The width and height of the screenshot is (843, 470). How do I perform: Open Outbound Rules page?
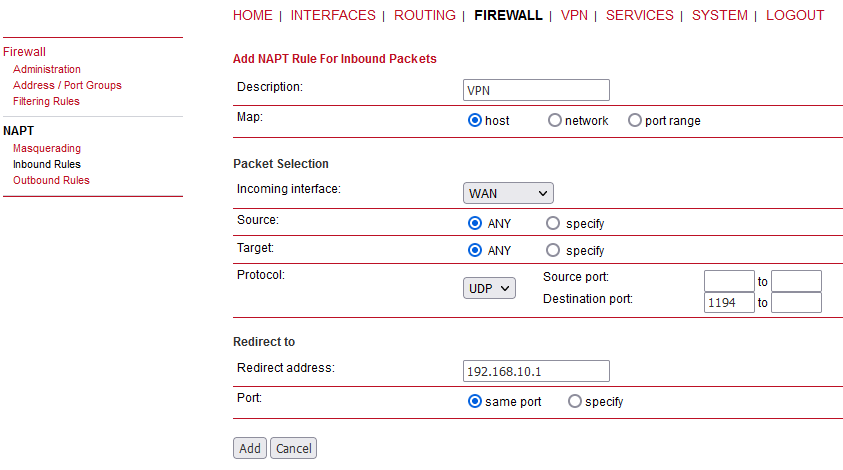pos(51,180)
